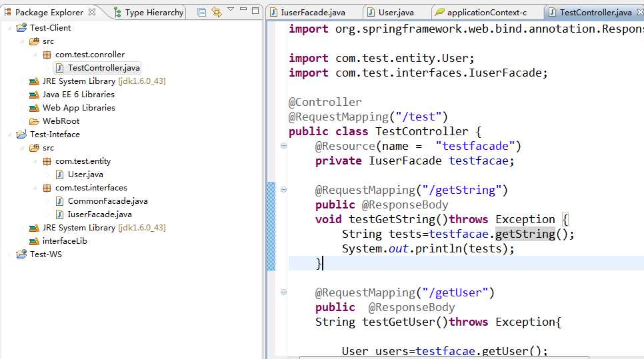Select CommonFacade.java in tree
644x359 pixels.
(107, 201)
